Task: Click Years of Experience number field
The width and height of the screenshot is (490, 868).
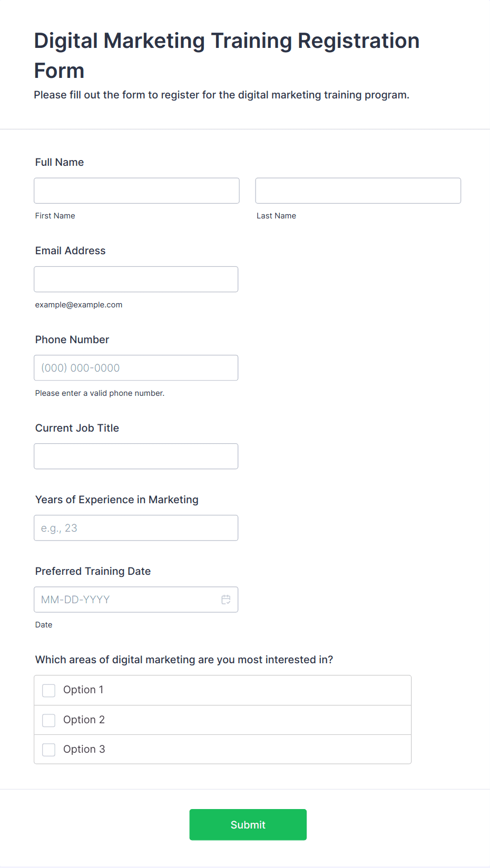Action: [136, 528]
